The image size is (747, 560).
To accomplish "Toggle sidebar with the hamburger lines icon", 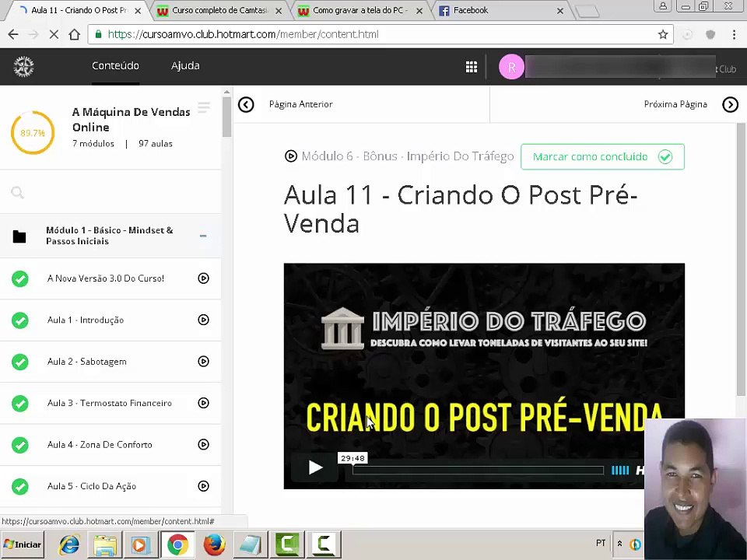I will tap(203, 107).
